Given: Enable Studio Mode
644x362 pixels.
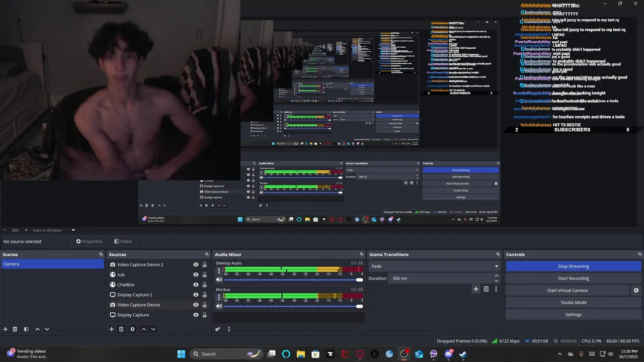Looking at the screenshot, I should coord(574,303).
